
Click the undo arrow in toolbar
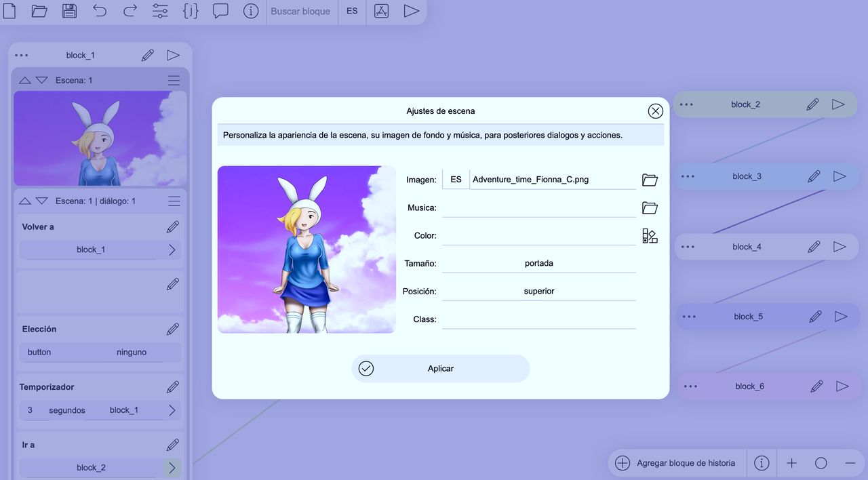click(x=100, y=11)
